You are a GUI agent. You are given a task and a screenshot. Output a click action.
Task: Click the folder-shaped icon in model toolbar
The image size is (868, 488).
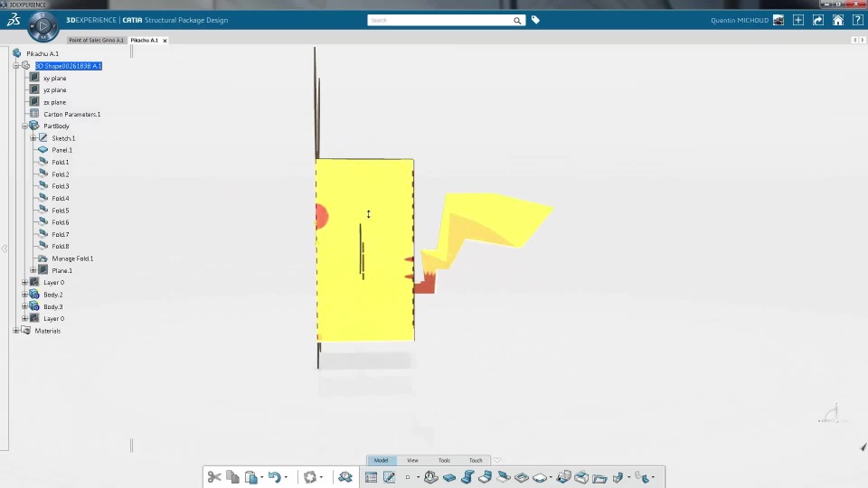tap(599, 477)
